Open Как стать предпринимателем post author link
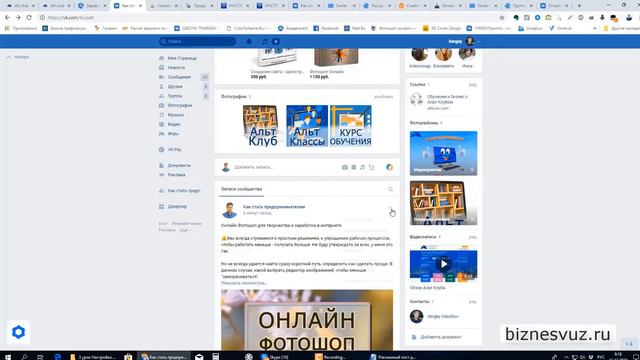Screen dimensions: 640x360 point(274,207)
